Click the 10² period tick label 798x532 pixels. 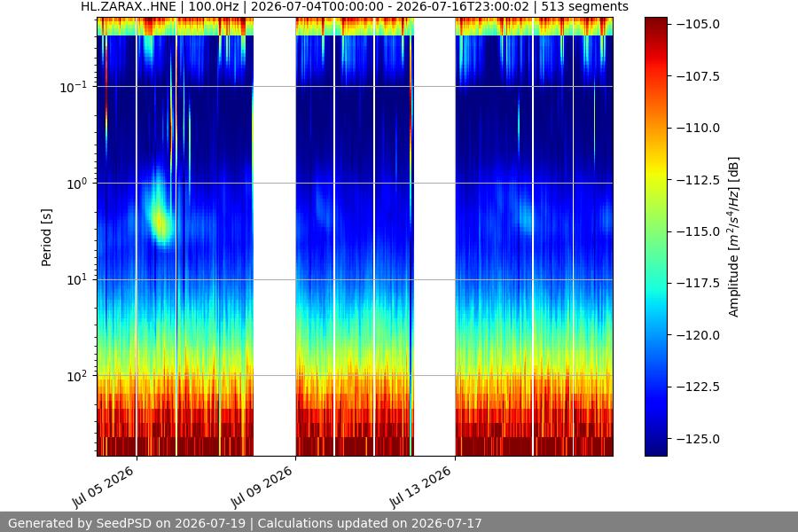[x=77, y=376]
